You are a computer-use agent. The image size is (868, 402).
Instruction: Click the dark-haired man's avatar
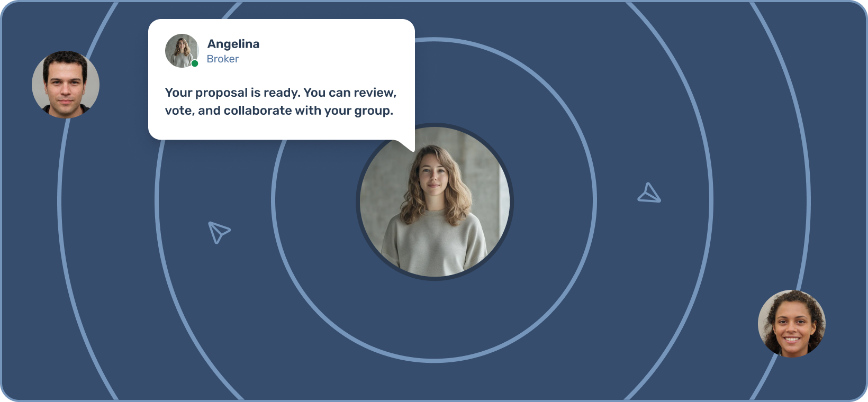coord(66,84)
